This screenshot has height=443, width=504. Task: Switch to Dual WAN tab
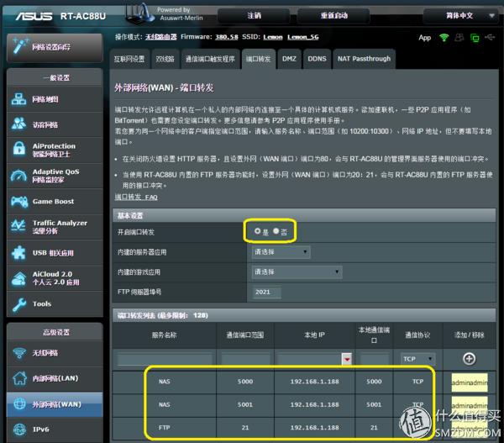pos(165,59)
